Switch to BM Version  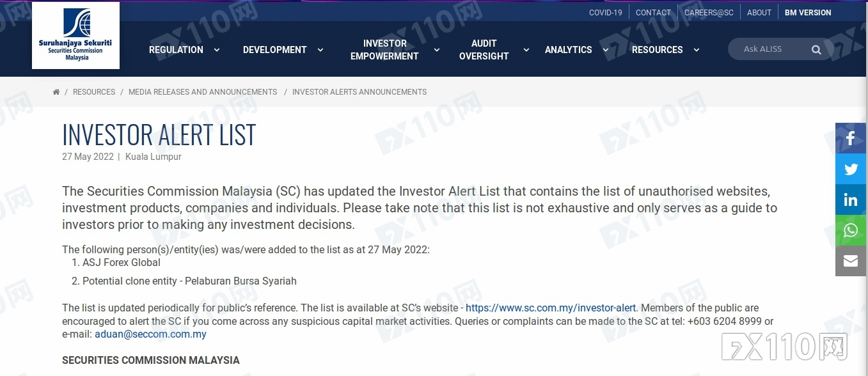point(808,12)
